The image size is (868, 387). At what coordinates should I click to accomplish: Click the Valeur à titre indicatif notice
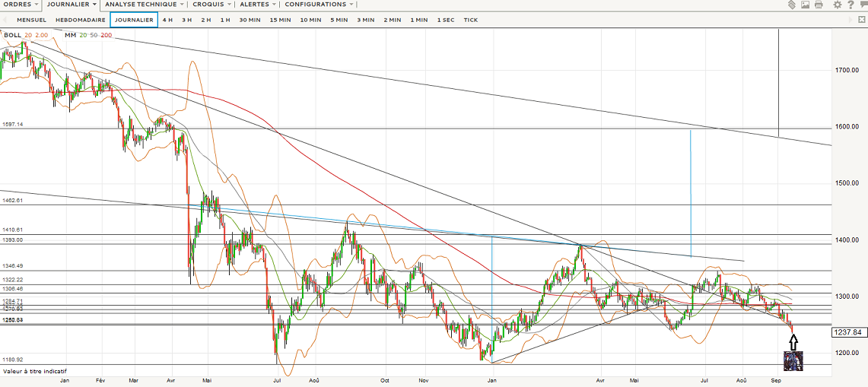click(35, 372)
